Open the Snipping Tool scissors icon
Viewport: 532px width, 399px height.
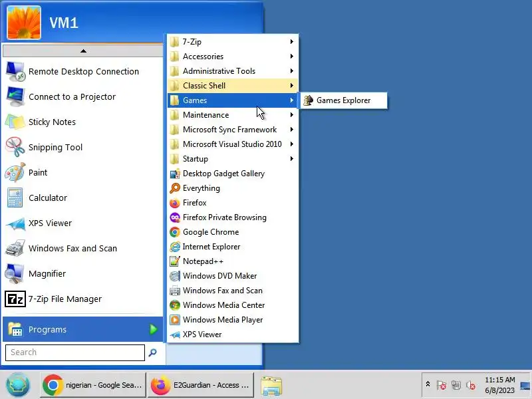click(15, 147)
